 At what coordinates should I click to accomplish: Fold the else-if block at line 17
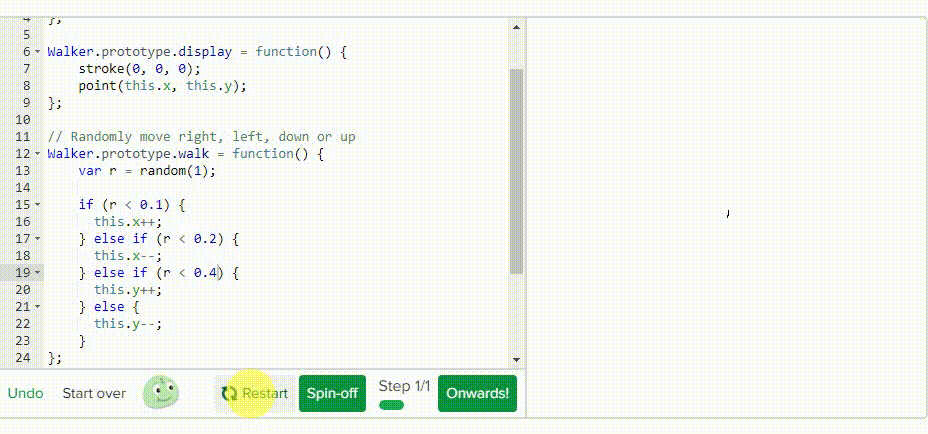pos(38,239)
